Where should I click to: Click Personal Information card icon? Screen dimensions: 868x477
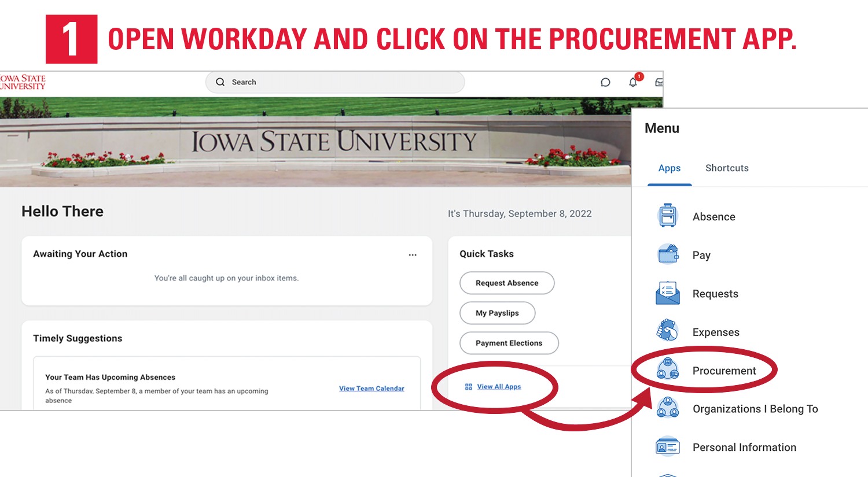[668, 446]
